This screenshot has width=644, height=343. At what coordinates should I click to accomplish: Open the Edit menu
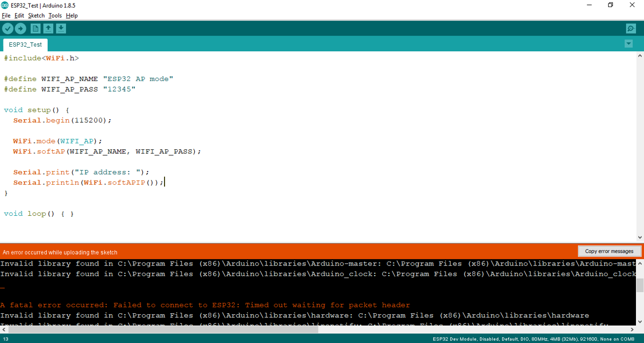coord(19,16)
